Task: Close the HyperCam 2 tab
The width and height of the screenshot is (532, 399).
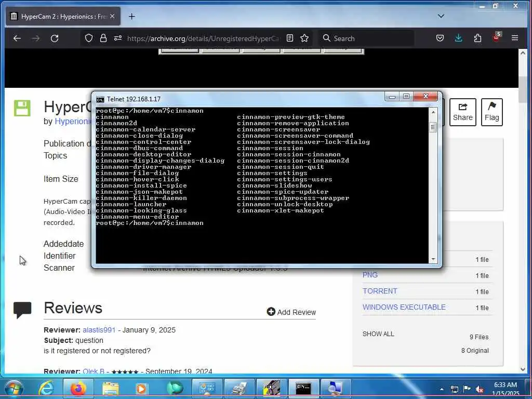Action: tap(112, 16)
